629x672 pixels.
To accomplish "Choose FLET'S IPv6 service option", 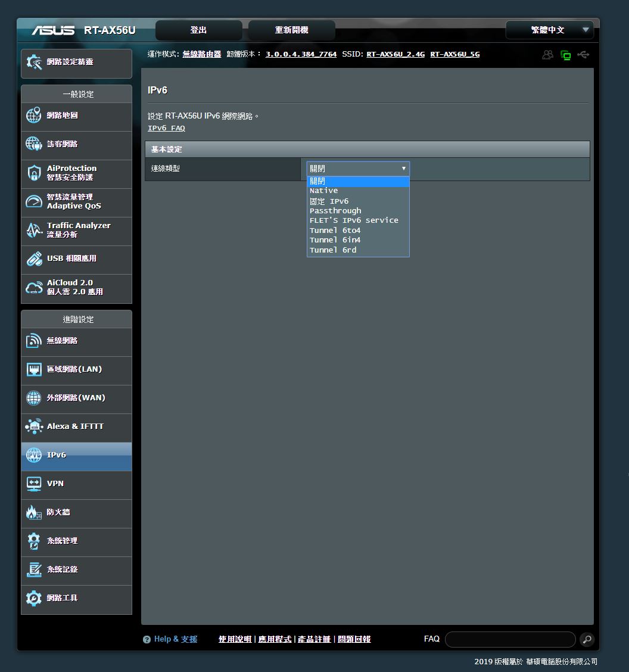I will (x=358, y=220).
